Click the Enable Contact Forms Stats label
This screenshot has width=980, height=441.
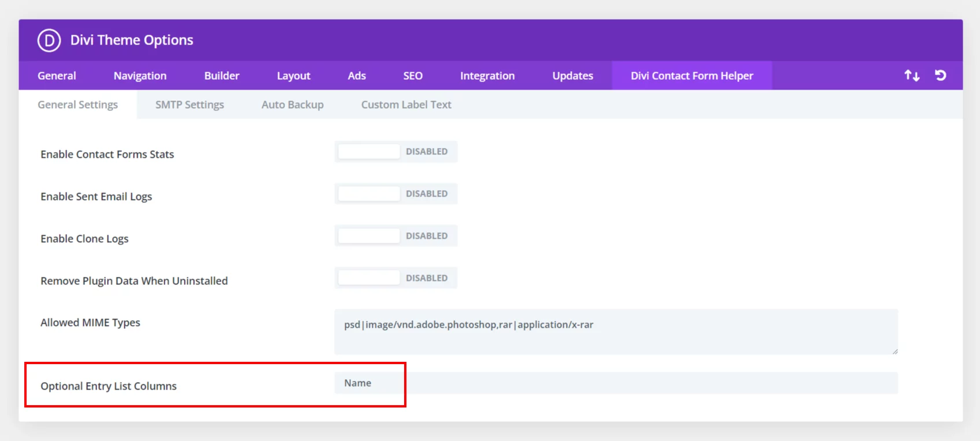pos(108,154)
